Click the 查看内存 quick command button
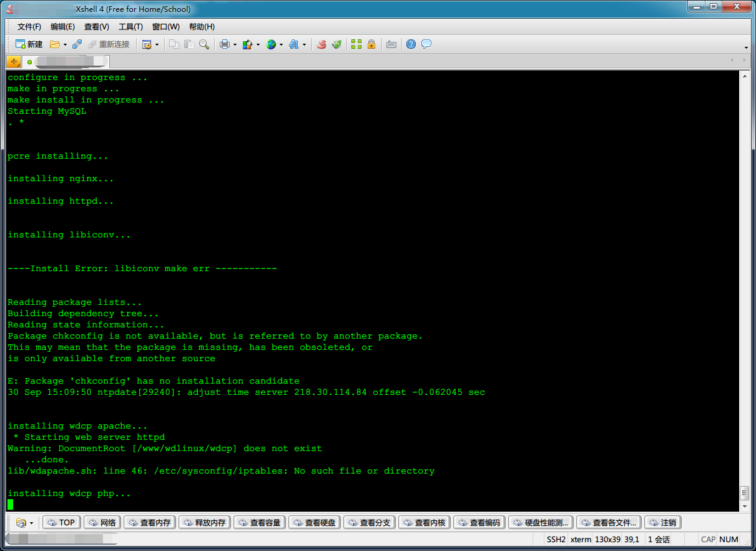Image resolution: width=756 pixels, height=551 pixels. point(150,522)
